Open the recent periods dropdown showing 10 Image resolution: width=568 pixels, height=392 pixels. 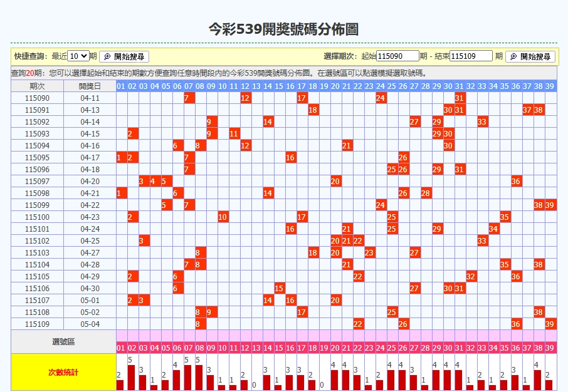(x=78, y=56)
